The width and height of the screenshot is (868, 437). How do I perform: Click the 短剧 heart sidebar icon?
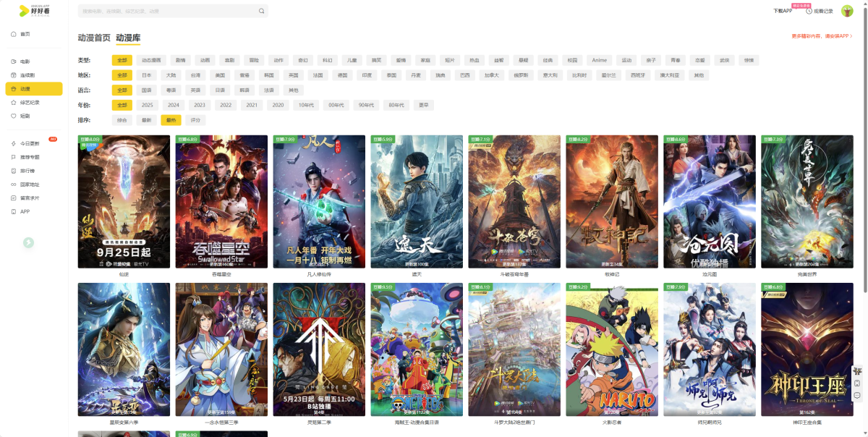[x=14, y=116]
